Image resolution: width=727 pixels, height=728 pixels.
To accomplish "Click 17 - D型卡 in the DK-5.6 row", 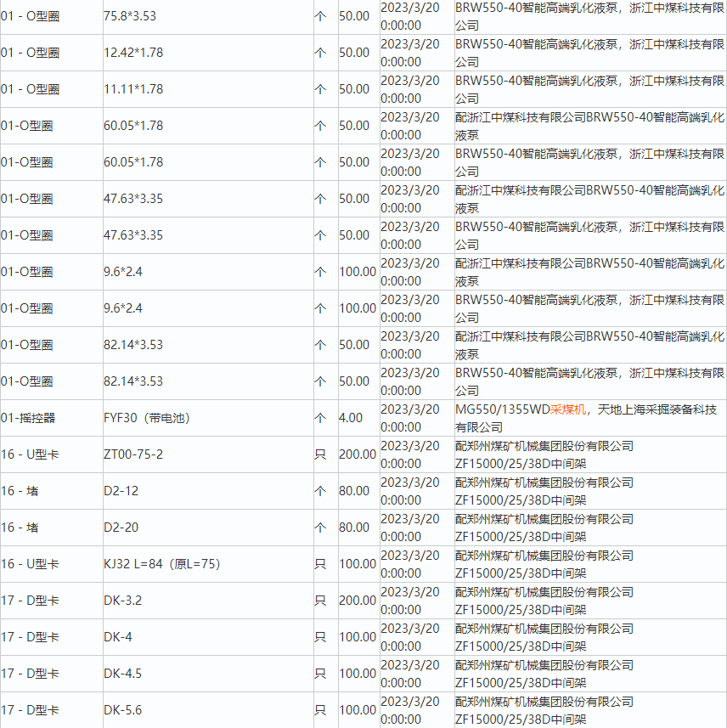I will pos(51,710).
